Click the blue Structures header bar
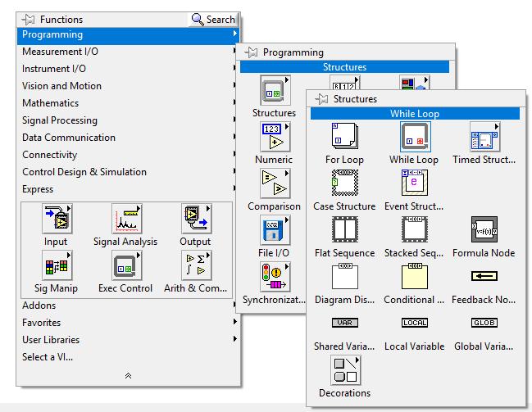This screenshot has width=532, height=412. click(344, 67)
